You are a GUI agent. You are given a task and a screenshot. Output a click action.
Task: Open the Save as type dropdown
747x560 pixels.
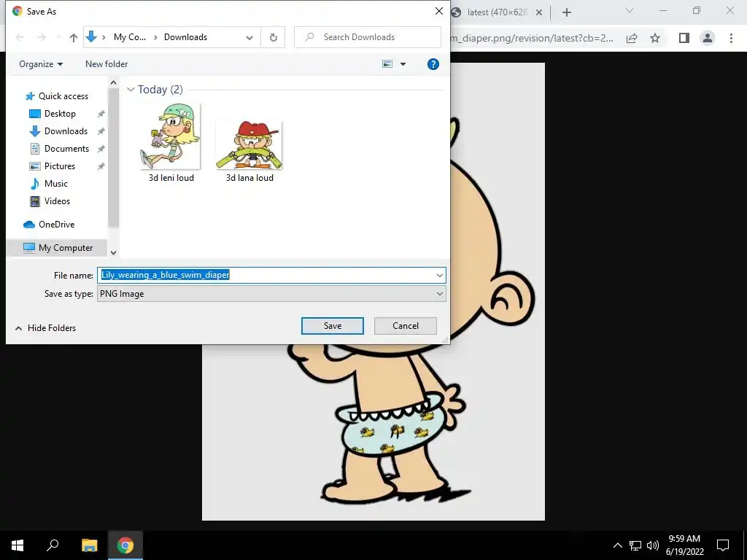(x=271, y=294)
